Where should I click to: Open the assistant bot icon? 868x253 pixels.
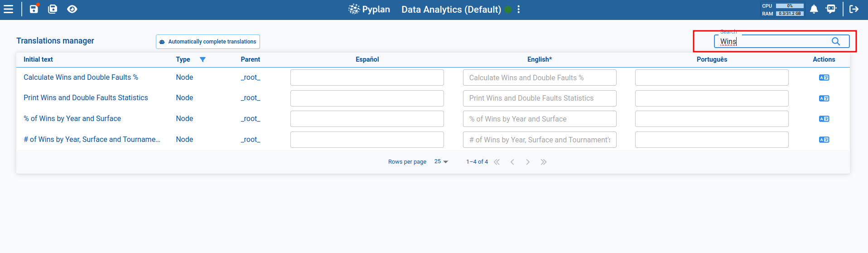[831, 9]
